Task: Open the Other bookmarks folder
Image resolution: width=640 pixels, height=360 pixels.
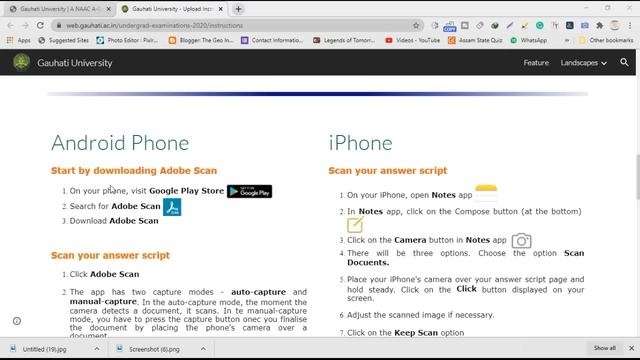Action: pos(606,40)
